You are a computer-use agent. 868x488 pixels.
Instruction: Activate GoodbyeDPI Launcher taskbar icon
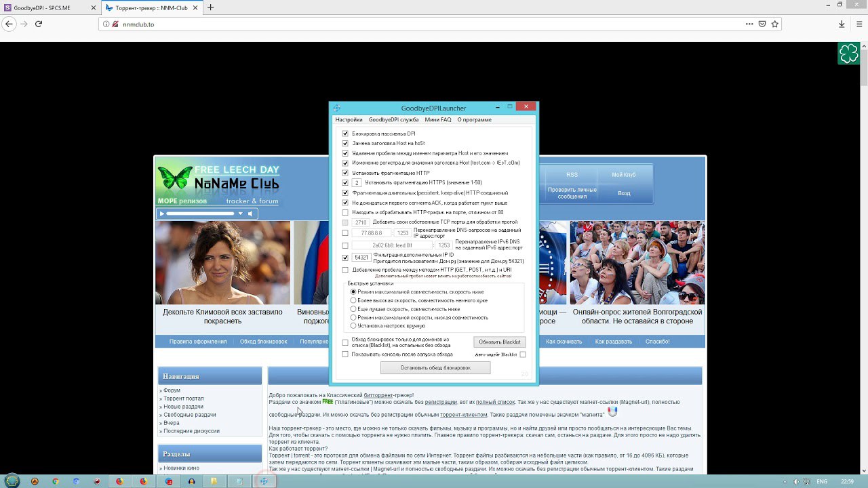coord(264,481)
